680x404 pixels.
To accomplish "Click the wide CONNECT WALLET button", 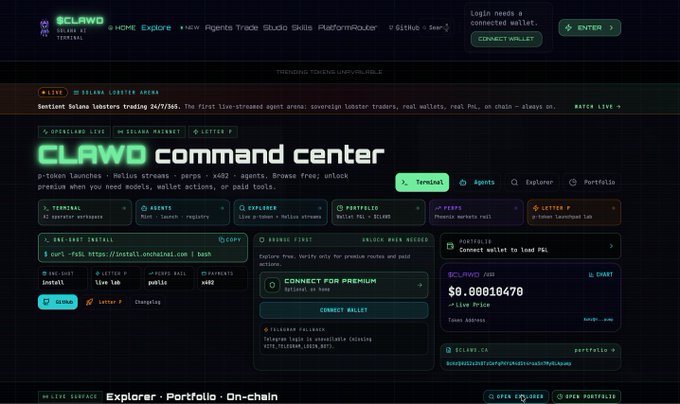I will click(x=344, y=310).
